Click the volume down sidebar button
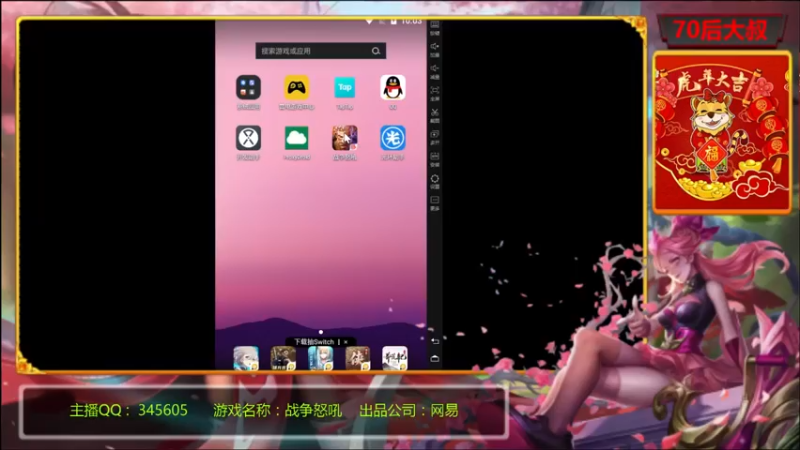800x450 pixels. [x=435, y=71]
